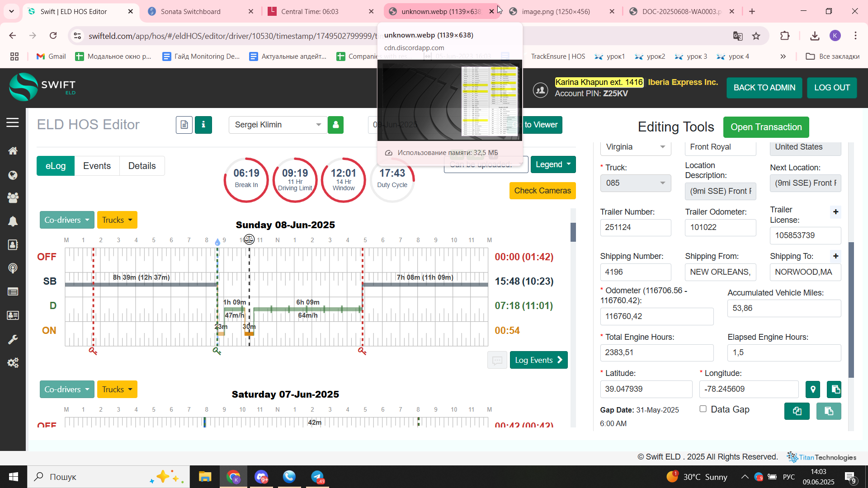Expand the Sergei Klimin driver dropdown
This screenshot has width=868, height=488.
(278, 125)
